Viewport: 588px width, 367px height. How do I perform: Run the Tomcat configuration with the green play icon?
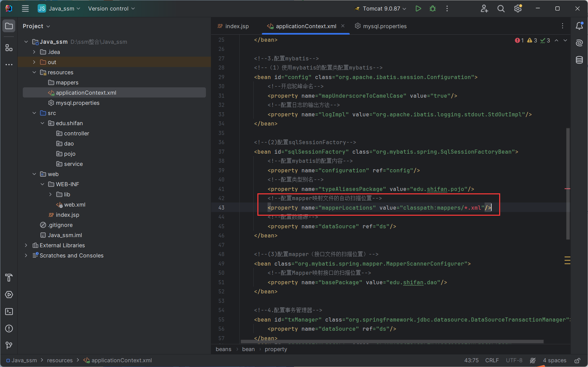coord(418,8)
